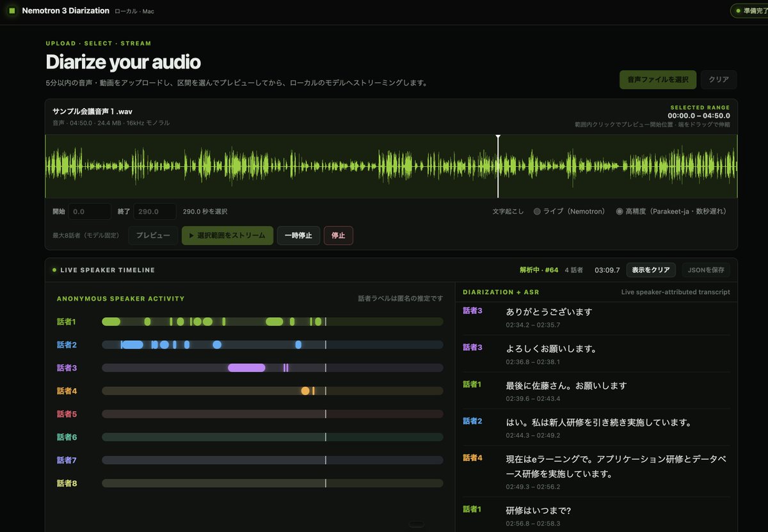
Task: Click the transcript はい。私は新人研修を引き続き実施しています。
Action: click(599, 423)
